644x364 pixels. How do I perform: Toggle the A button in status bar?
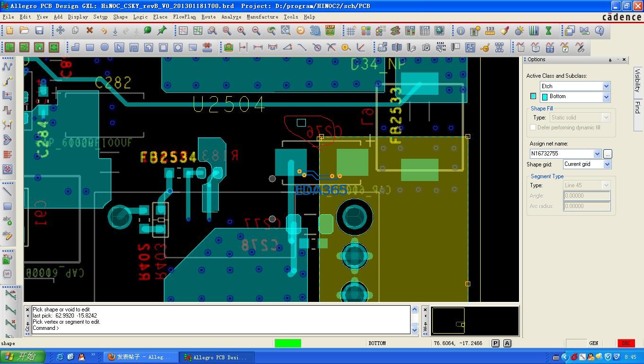click(x=507, y=343)
